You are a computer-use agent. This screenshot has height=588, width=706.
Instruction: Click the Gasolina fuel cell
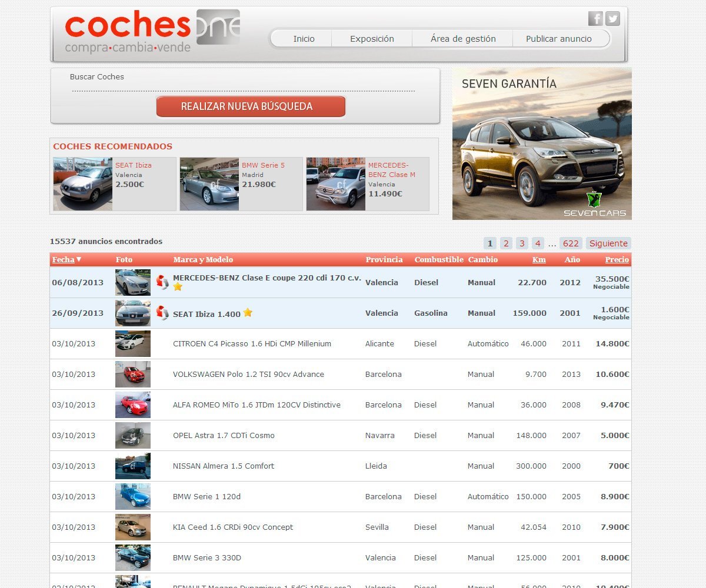click(x=431, y=313)
